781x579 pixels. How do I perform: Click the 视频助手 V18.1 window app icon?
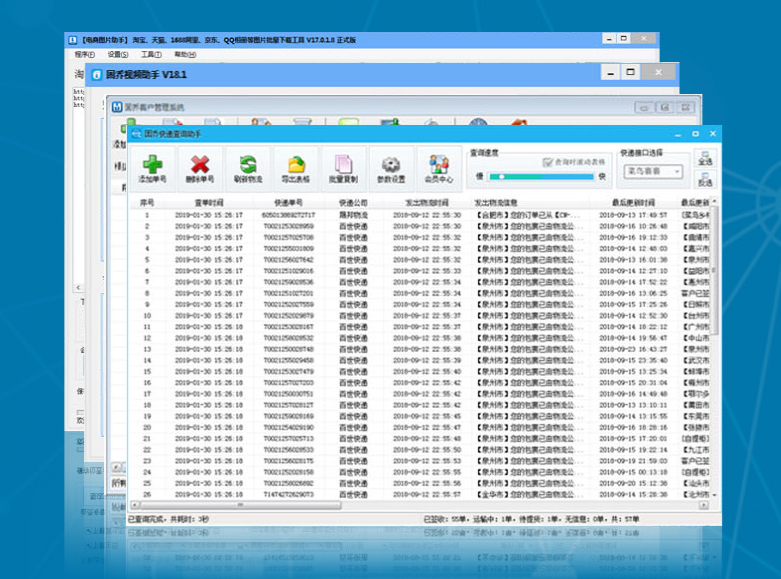click(x=97, y=75)
